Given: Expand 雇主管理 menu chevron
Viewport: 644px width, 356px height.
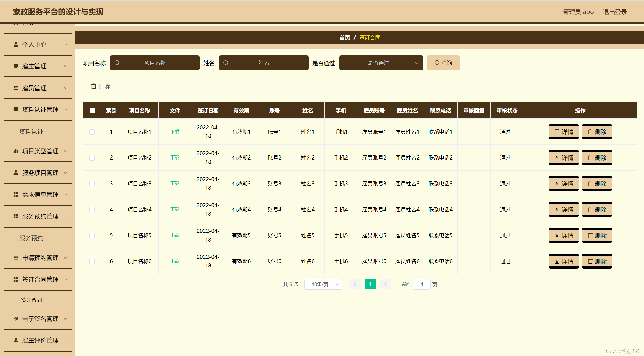Looking at the screenshot, I should 66,66.
